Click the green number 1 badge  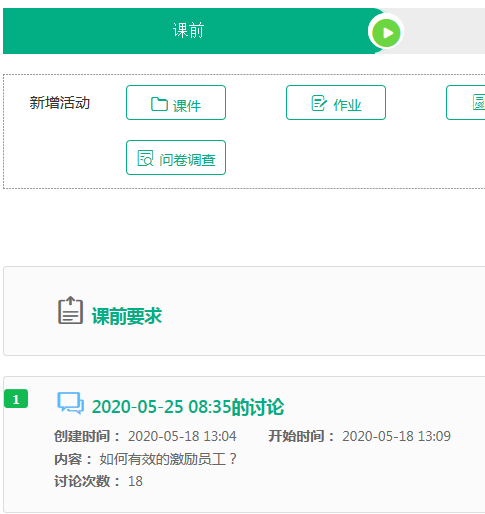(x=16, y=399)
